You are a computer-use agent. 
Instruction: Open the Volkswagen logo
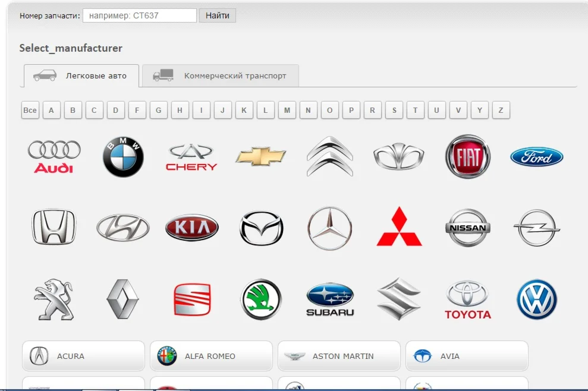[536, 299]
